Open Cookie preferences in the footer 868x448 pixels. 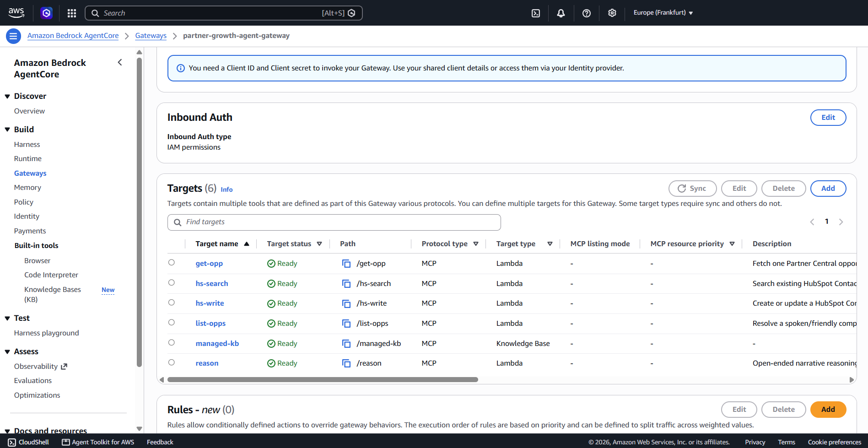[x=835, y=442]
